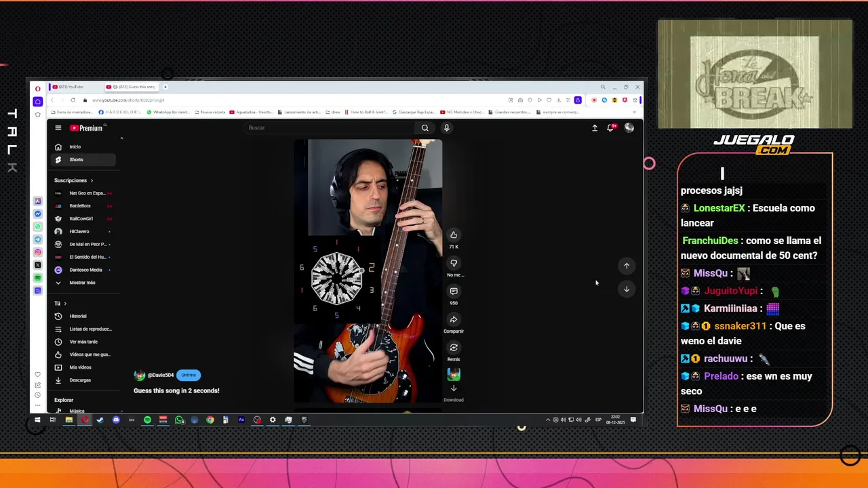Go to previous short with up arrow
Viewport: 868px width, 488px height.
point(627,266)
